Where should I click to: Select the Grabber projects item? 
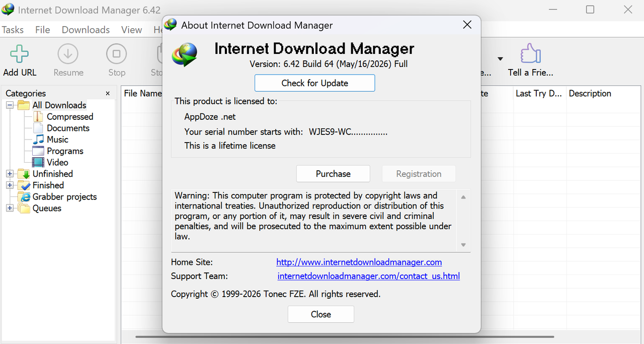[64, 197]
